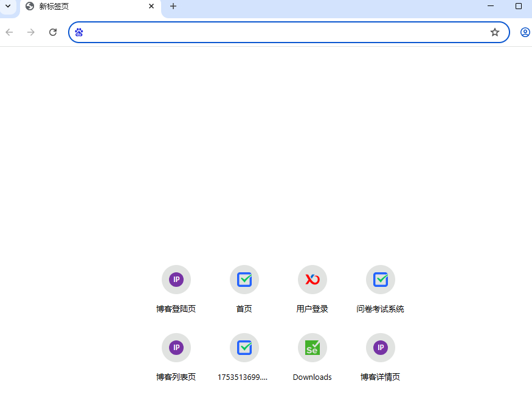Open the 问卷考试系统 shortcut icon

(381, 280)
